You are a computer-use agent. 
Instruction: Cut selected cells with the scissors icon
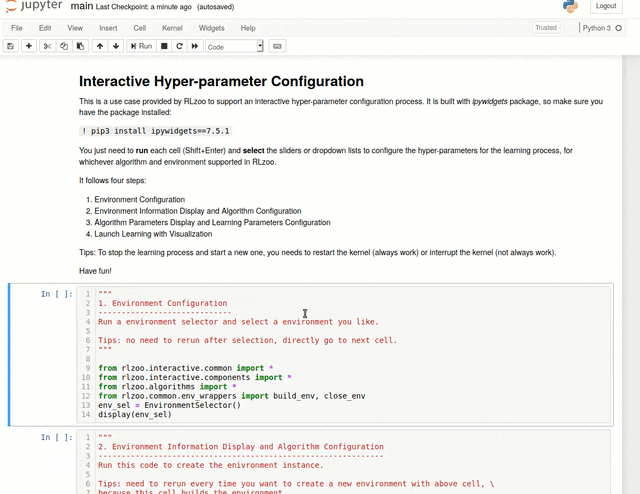(x=47, y=46)
